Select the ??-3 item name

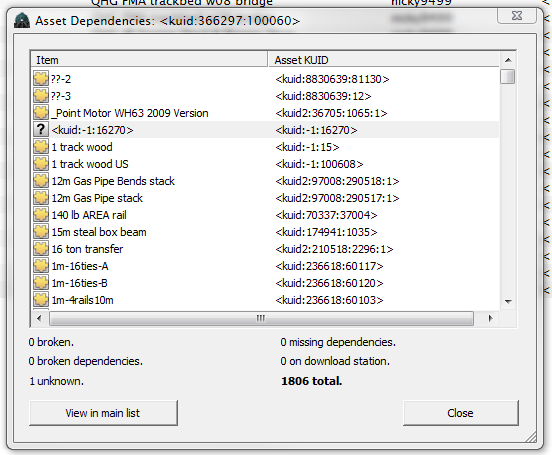[x=61, y=96]
